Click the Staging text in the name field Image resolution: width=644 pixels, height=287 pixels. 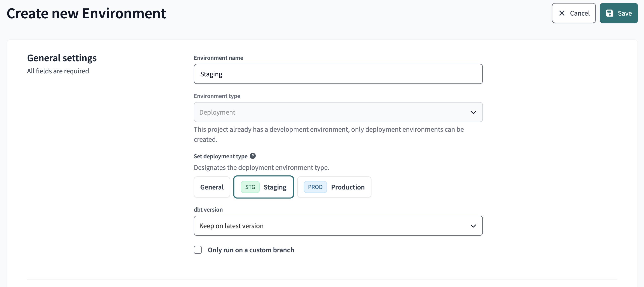[x=211, y=74]
